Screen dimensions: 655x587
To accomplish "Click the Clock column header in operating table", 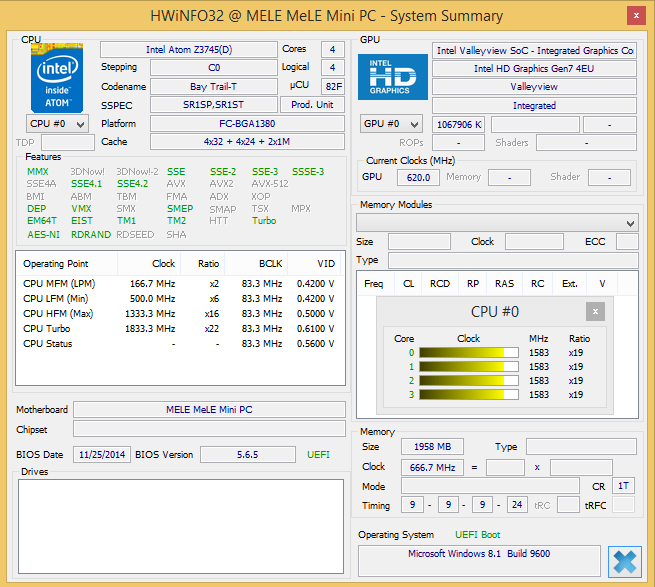I will pos(149,264).
